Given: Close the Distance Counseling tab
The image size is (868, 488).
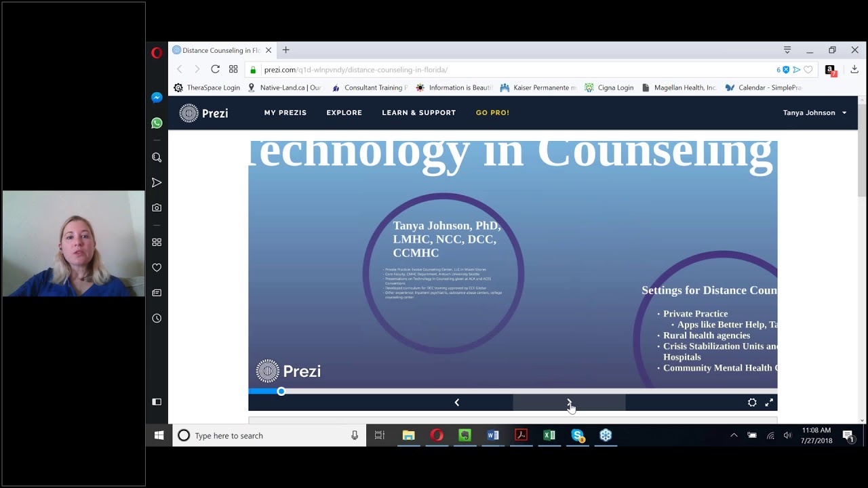Looking at the screenshot, I should 269,50.
